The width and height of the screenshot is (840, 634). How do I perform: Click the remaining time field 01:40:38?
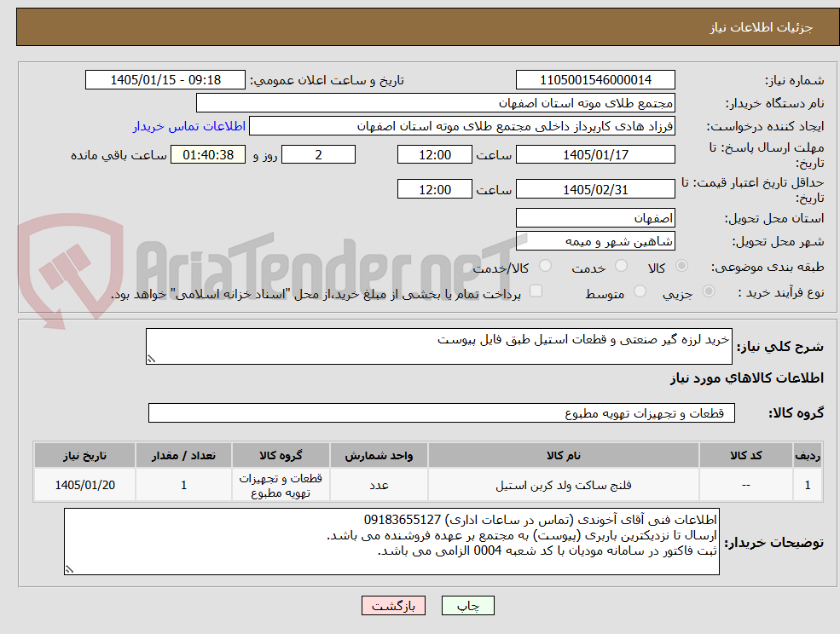[208, 155]
